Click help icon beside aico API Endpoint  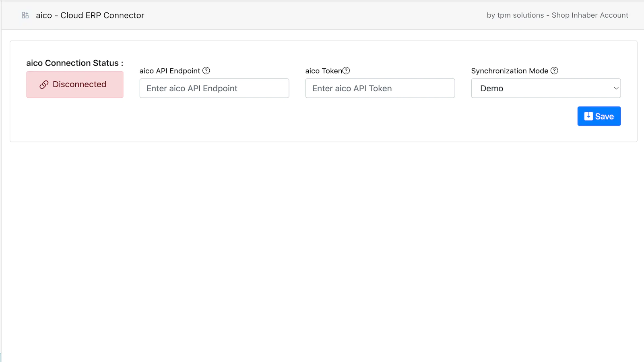coord(206,71)
